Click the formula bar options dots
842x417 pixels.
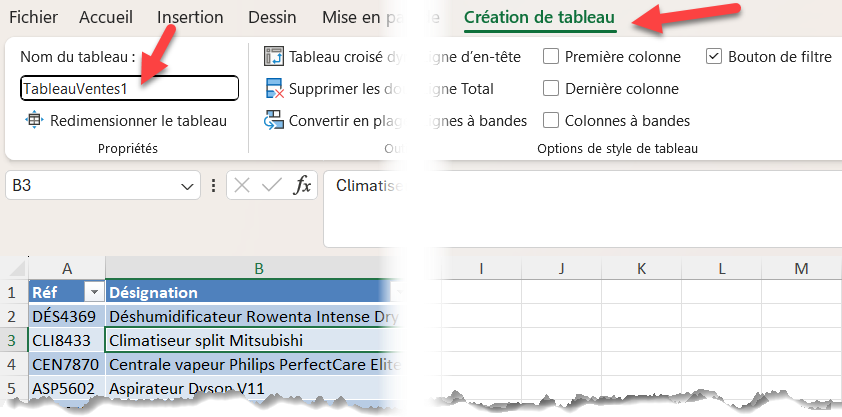[x=214, y=186]
